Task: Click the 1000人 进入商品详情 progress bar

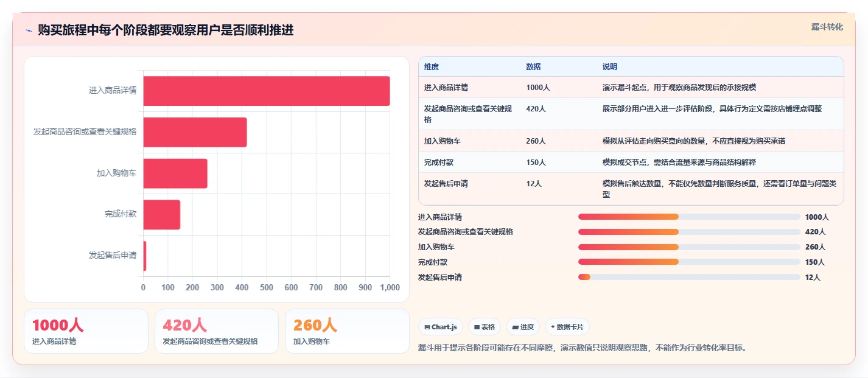Action: (689, 217)
